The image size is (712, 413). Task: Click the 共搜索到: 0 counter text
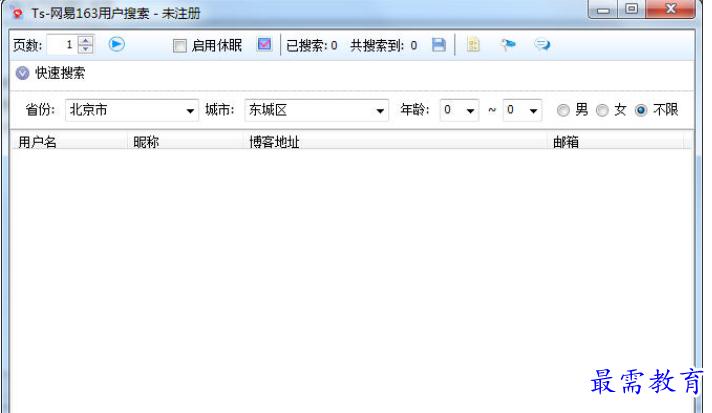(384, 45)
